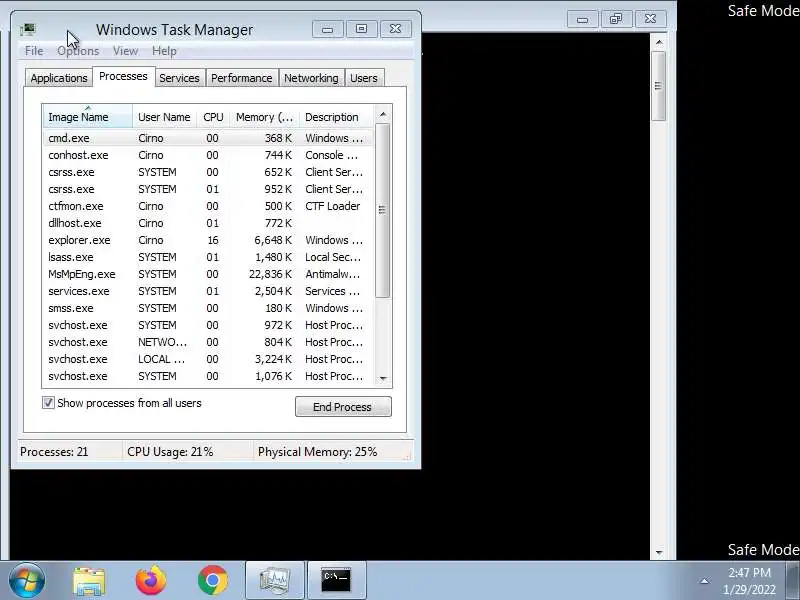The height and width of the screenshot is (600, 800).
Task: Open the View menu
Action: click(x=126, y=51)
